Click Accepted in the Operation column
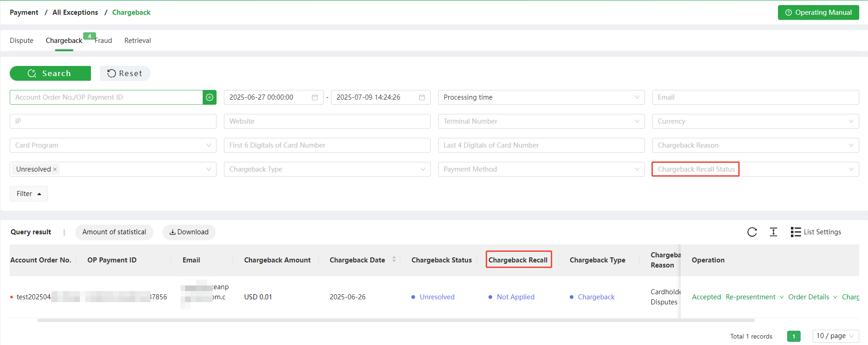This screenshot has height=345, width=868. click(x=706, y=297)
